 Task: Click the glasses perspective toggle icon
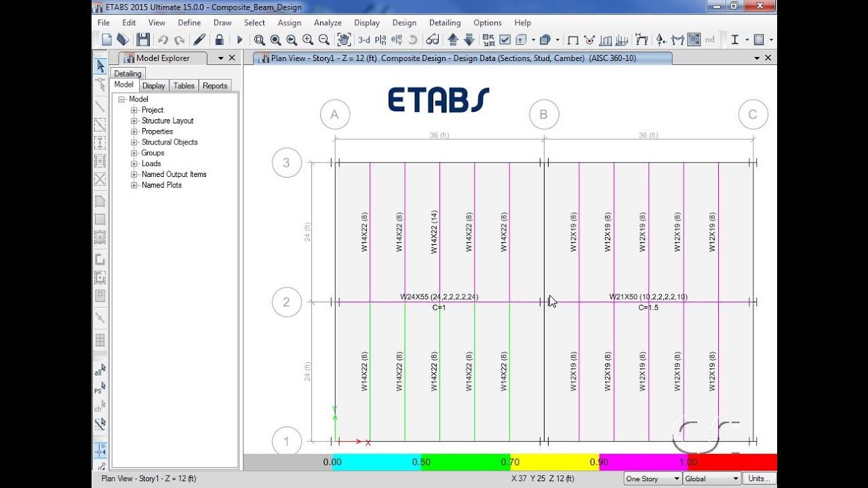pyautogui.click(x=431, y=40)
